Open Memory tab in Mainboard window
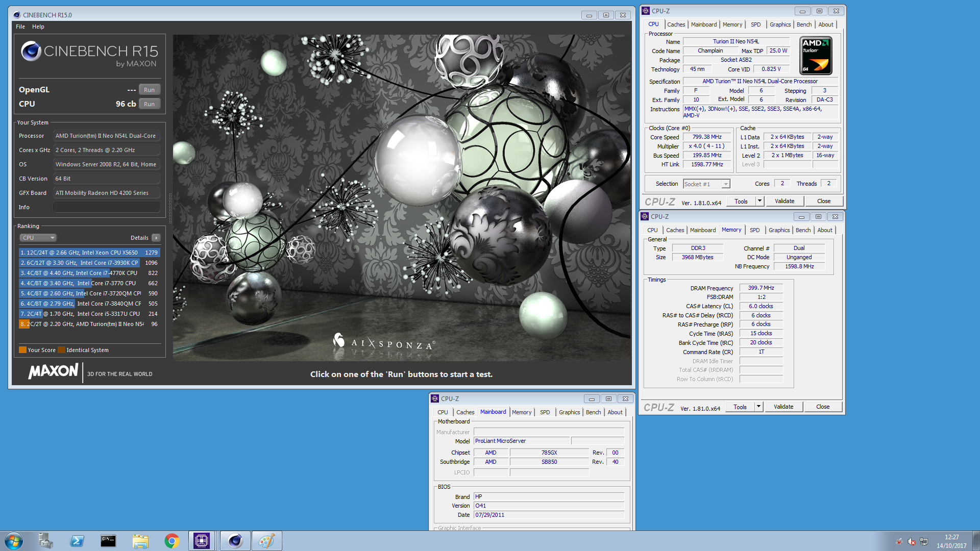The width and height of the screenshot is (980, 551). pos(522,412)
